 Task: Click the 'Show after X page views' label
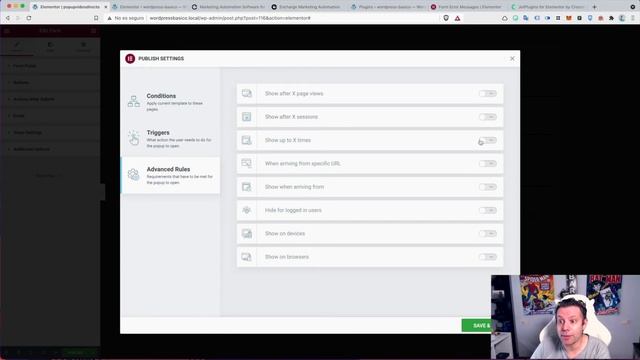point(294,93)
